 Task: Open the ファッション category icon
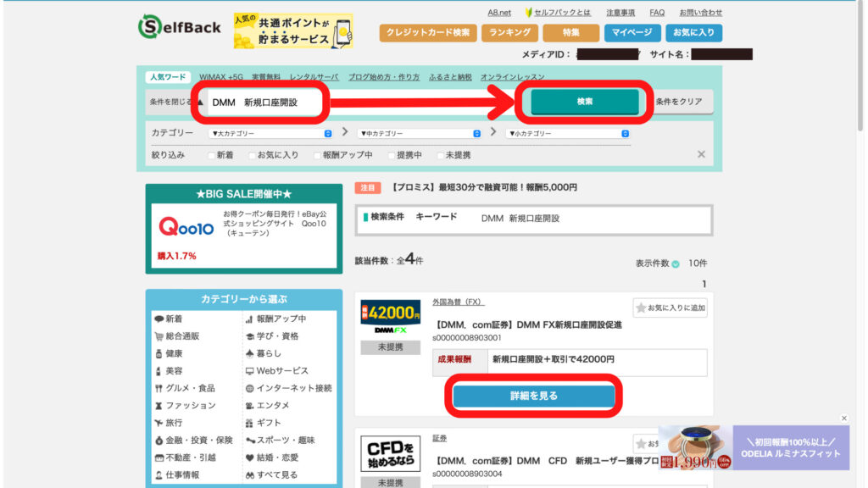(x=159, y=406)
